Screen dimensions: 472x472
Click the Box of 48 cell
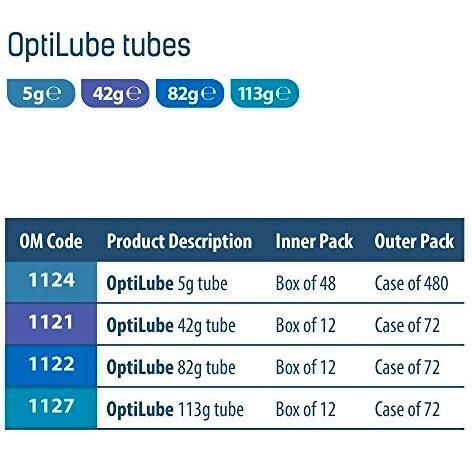click(x=306, y=284)
